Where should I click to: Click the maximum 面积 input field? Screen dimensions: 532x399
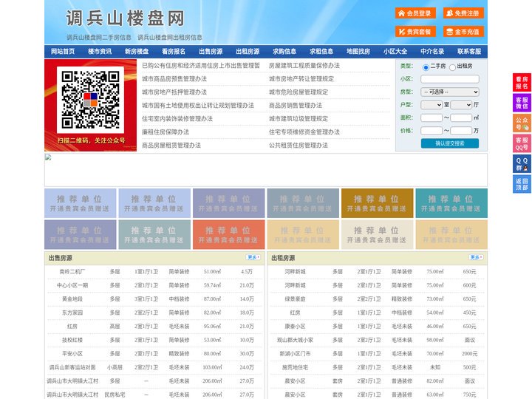tap(461, 117)
